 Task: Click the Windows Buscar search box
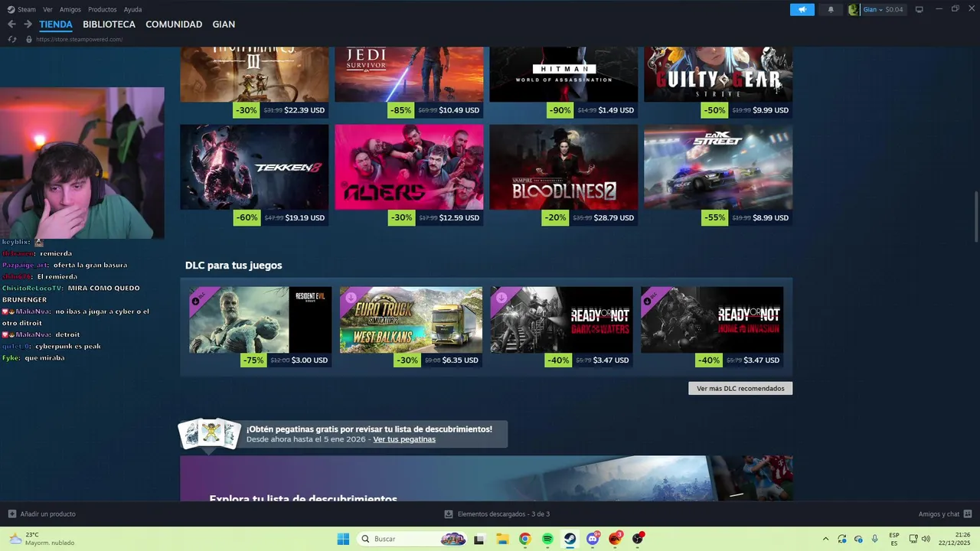pos(412,539)
